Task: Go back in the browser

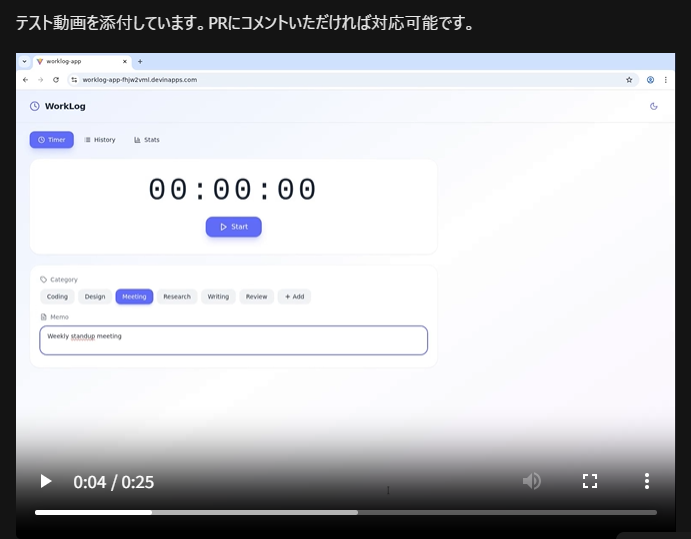Action: pyautogui.click(x=26, y=80)
